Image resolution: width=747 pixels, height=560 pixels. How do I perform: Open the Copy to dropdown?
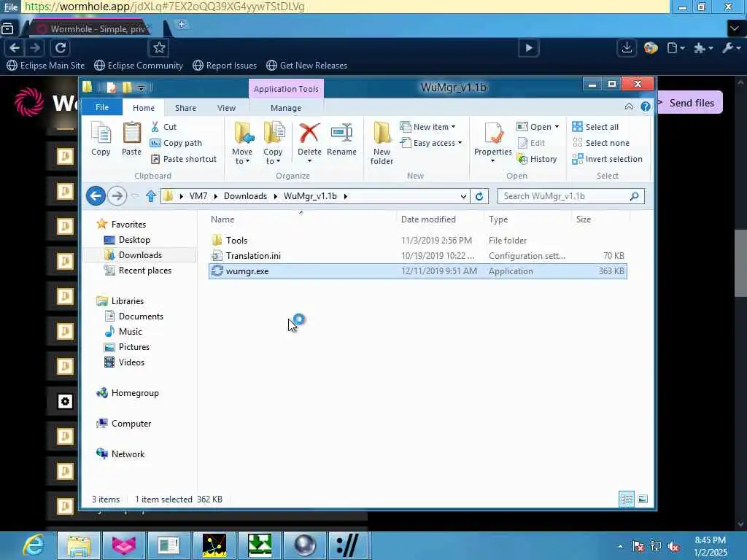(x=273, y=144)
